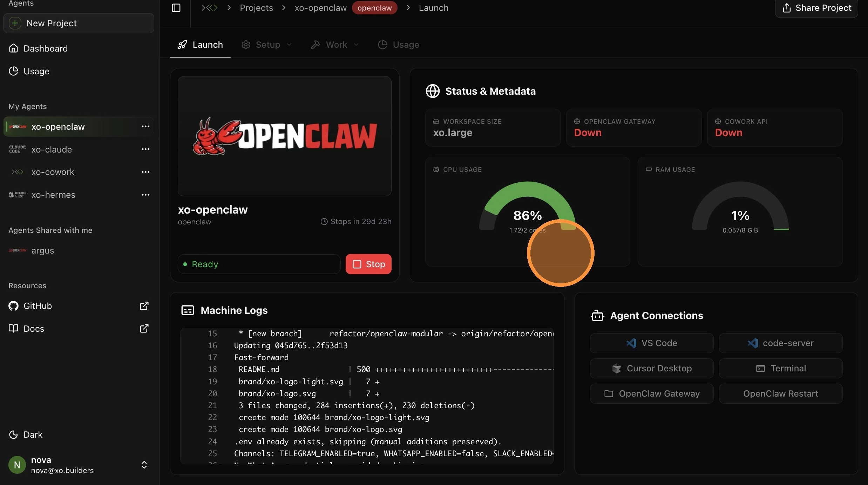868x485 pixels.
Task: Click the Machine Logs panel icon
Action: 188,310
